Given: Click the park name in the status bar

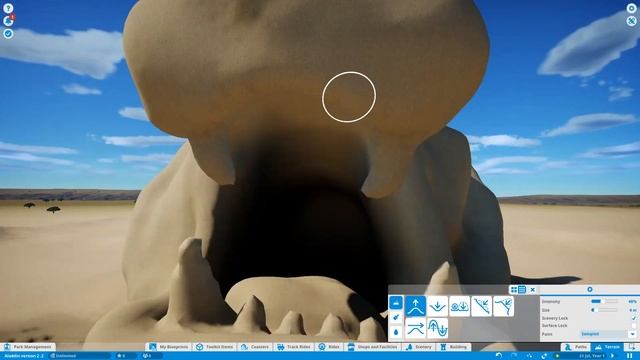Looking at the screenshot, I should (24, 356).
